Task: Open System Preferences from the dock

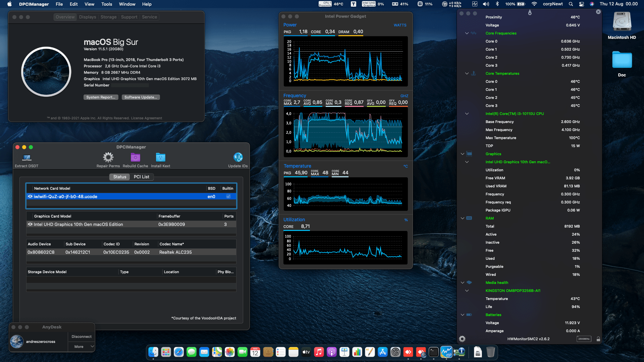Action: tap(395, 352)
